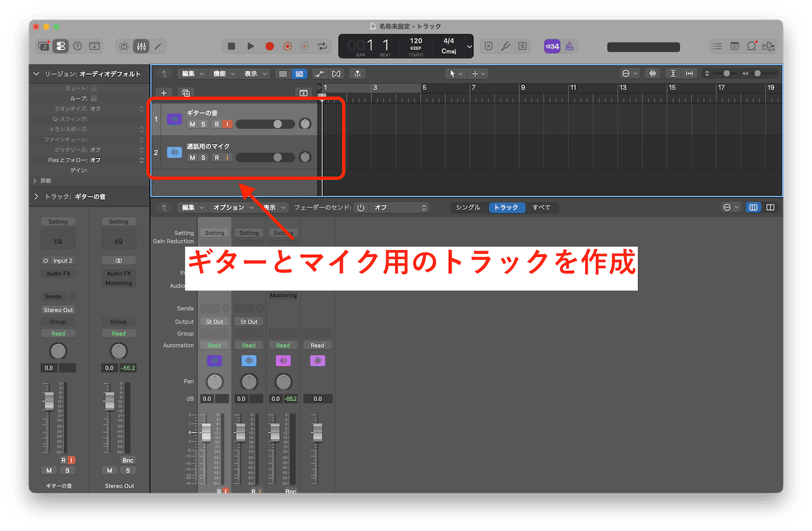The image size is (812, 531).
Task: Open the Editors pane with the pencil icon
Action: (x=158, y=46)
